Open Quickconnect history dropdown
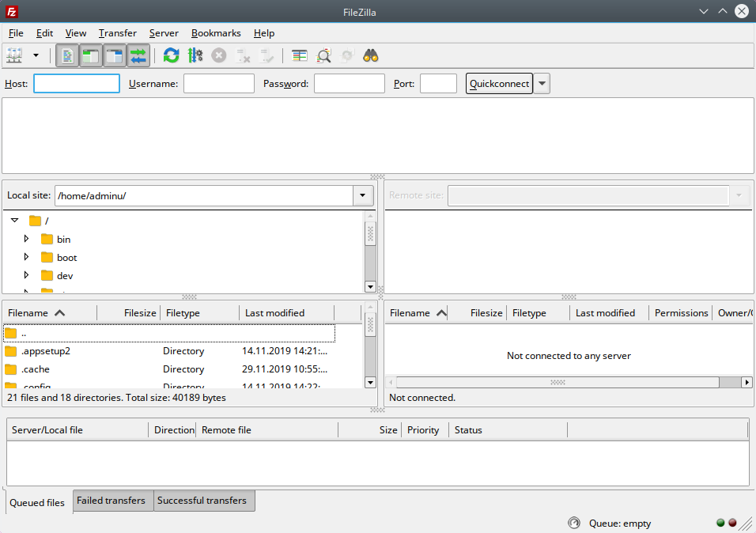This screenshot has width=756, height=533. coord(542,84)
